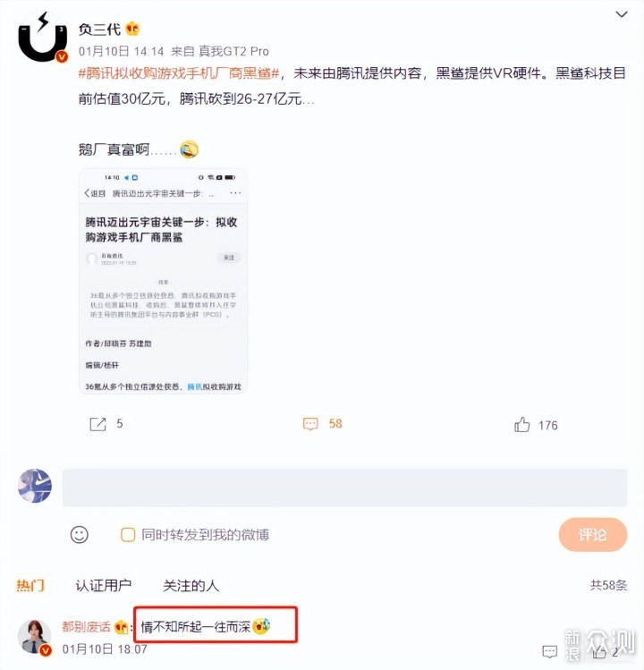Click the 评论 submit button
Image resolution: width=644 pixels, height=670 pixels.
pyautogui.click(x=593, y=535)
